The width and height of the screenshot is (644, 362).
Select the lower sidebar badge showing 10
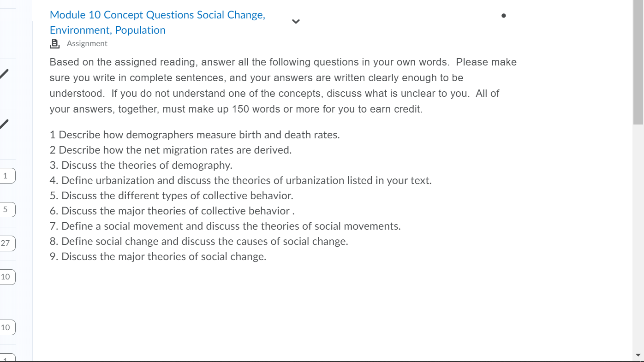pos(7,327)
